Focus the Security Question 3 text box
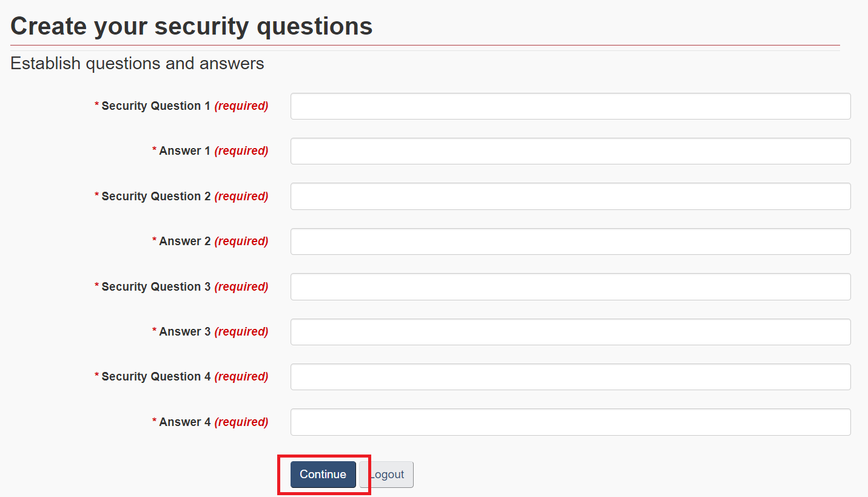 (570, 287)
